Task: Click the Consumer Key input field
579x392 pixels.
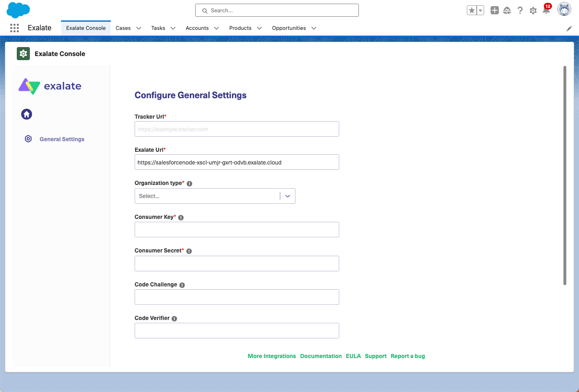Action: (237, 230)
